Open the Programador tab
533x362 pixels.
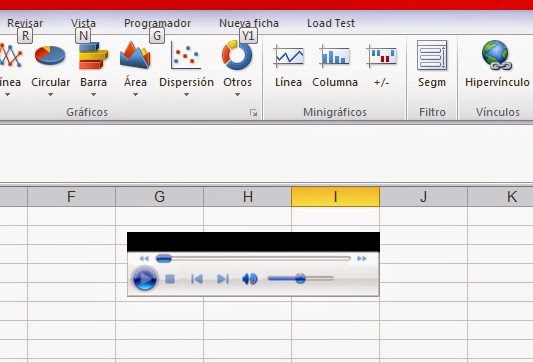pyautogui.click(x=157, y=23)
